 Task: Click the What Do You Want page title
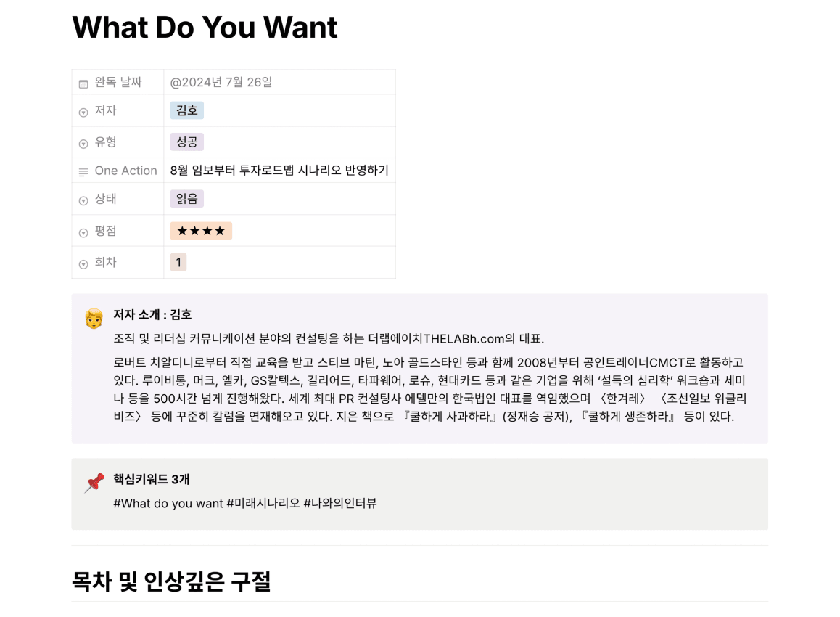click(205, 27)
